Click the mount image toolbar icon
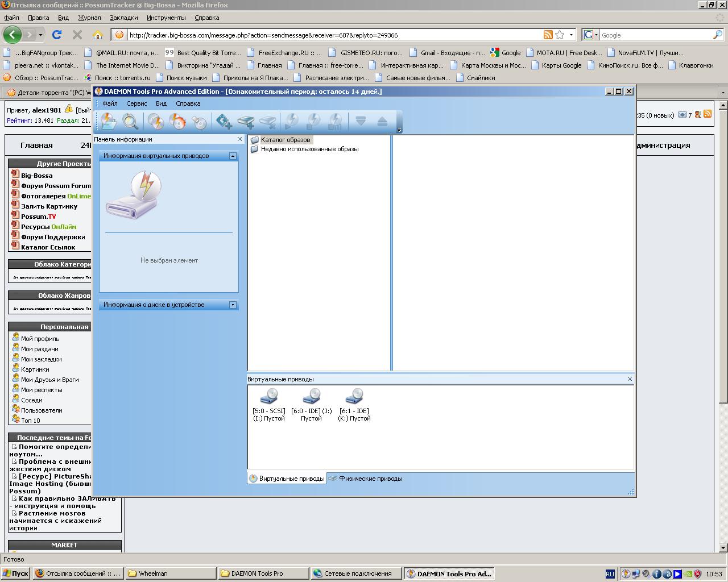The height and width of the screenshot is (582, 728). pos(292,121)
